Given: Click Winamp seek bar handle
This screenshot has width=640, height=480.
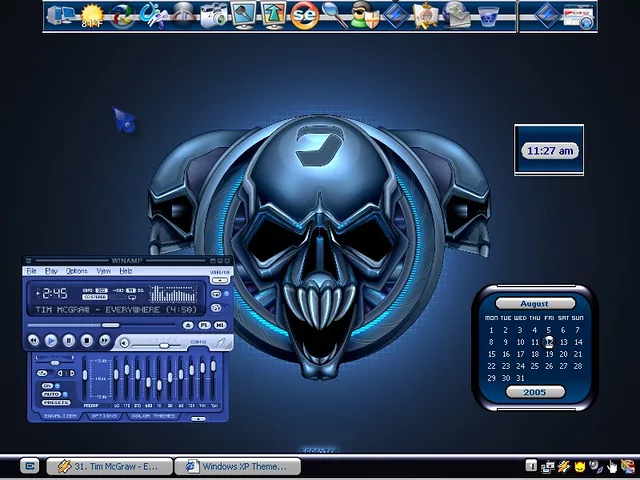Looking at the screenshot, I should click(110, 325).
